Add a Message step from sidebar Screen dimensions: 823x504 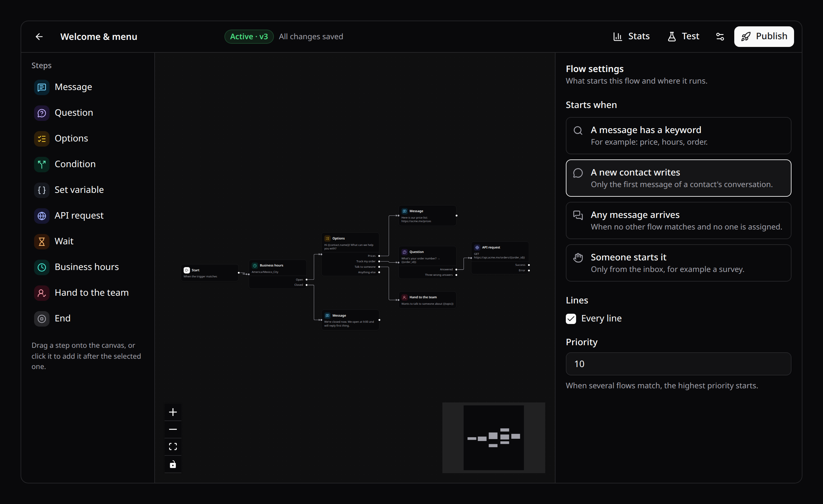point(88,87)
